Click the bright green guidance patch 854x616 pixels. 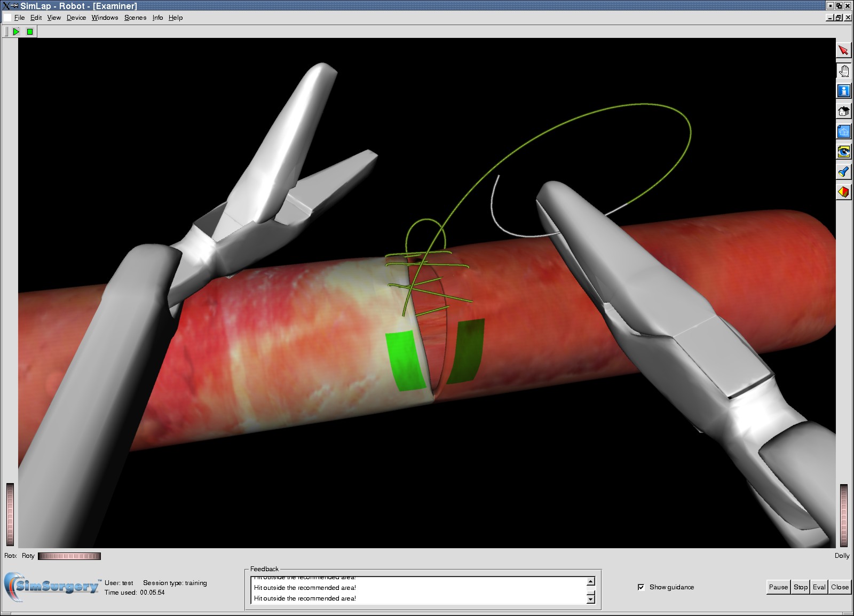(x=406, y=361)
